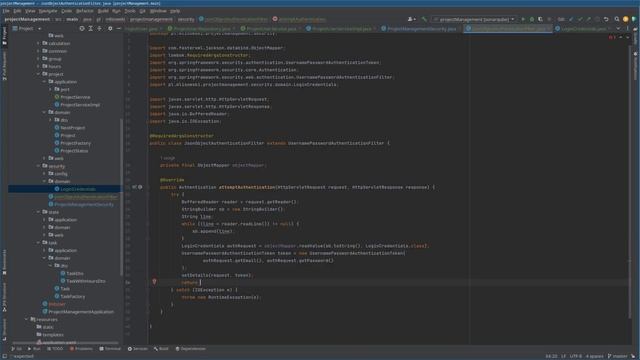Click the Collapse All icon in Project panel
The width and height of the screenshot is (640, 360).
100,29
